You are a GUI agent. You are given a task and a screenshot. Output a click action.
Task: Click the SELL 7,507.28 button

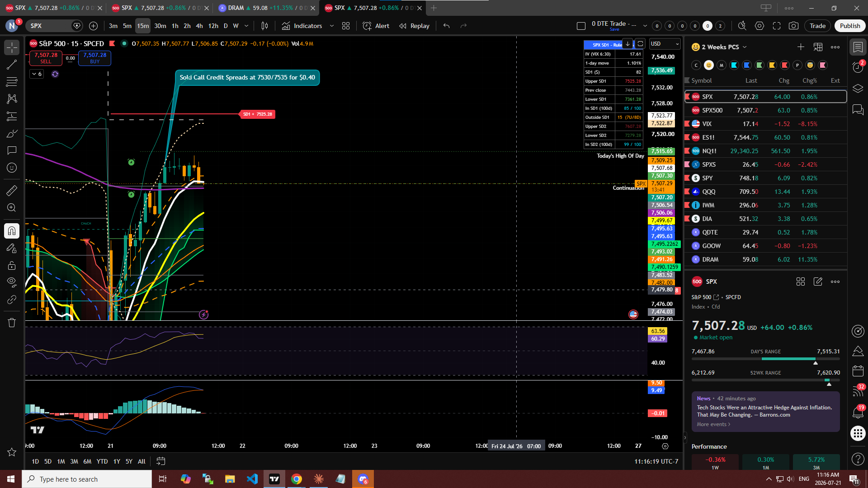click(46, 58)
